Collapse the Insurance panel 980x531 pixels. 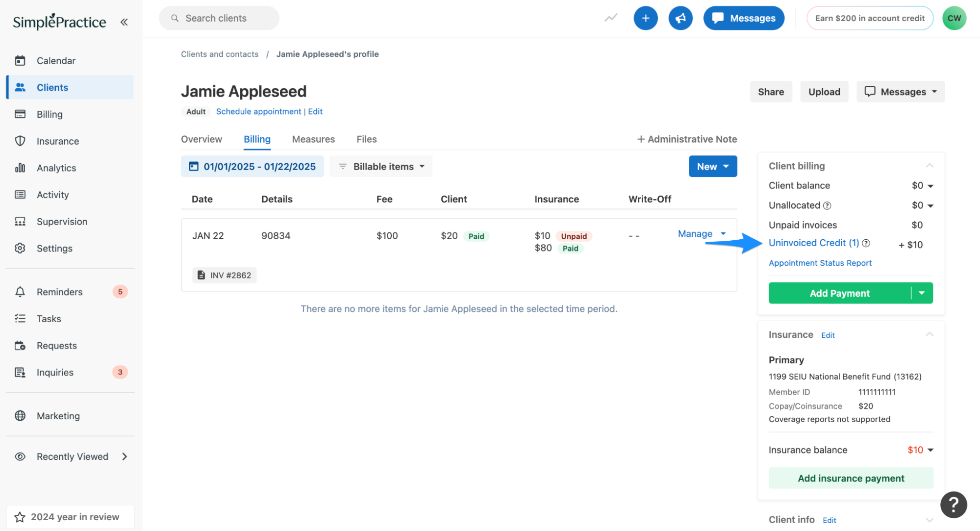pos(929,334)
